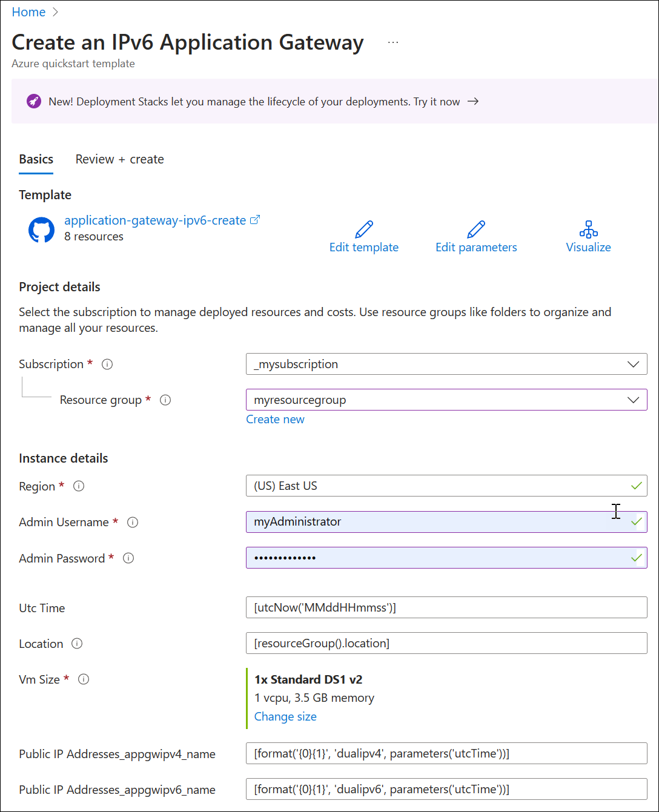Click the Vm Size info icon

[84, 679]
